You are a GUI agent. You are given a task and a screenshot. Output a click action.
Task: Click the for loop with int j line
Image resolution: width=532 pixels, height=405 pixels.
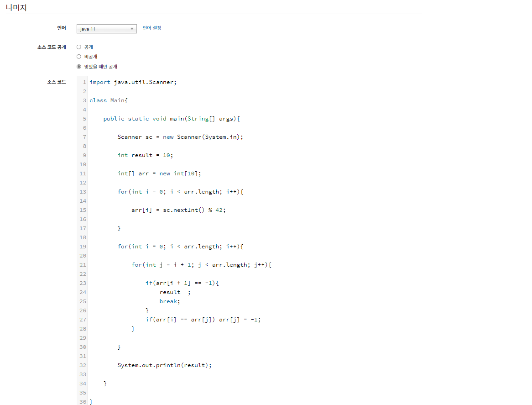coord(202,265)
